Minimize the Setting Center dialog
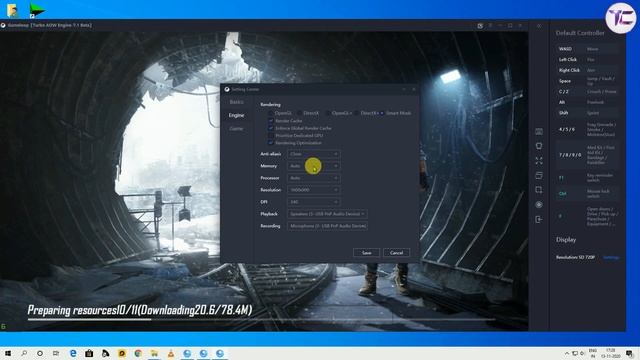Screen dimensions: 640x360 coord(404,89)
